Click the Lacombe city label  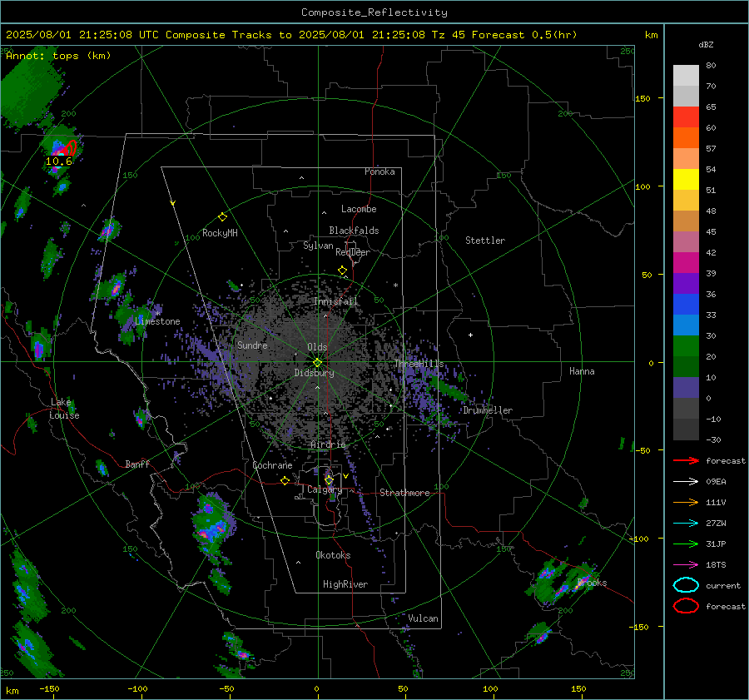pos(359,209)
